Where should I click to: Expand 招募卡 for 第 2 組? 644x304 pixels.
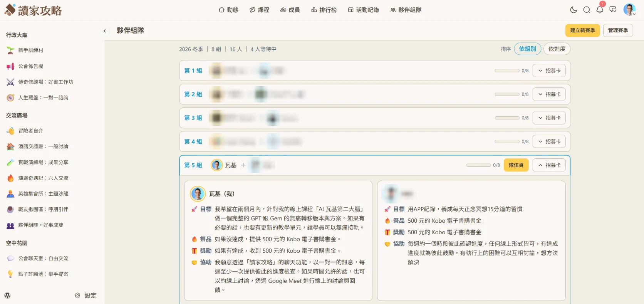point(549,94)
